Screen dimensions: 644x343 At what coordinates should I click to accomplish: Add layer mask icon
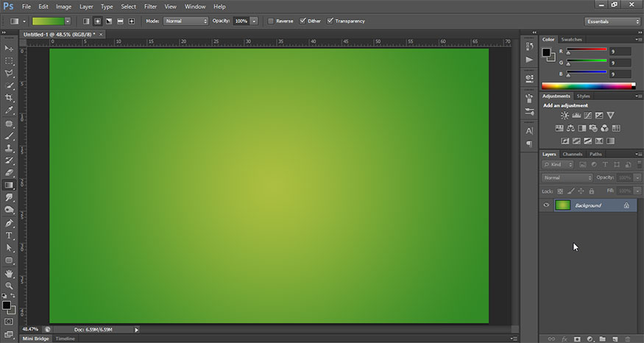(577, 339)
